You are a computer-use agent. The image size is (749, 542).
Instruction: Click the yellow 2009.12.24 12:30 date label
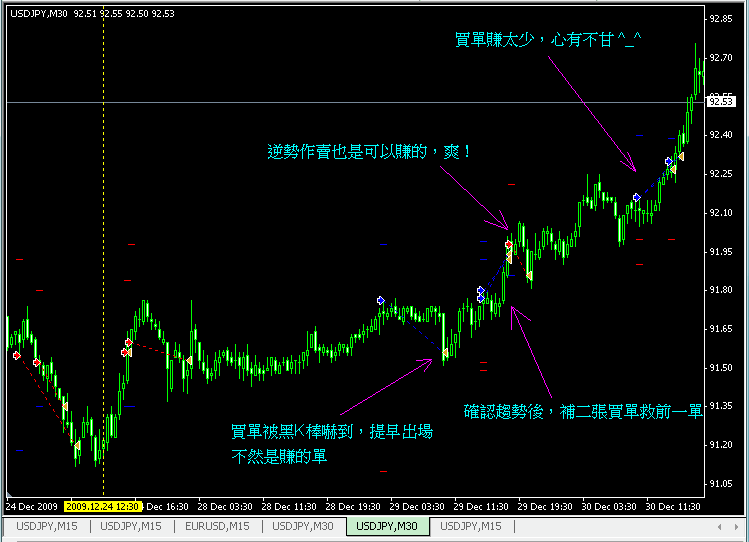103,506
